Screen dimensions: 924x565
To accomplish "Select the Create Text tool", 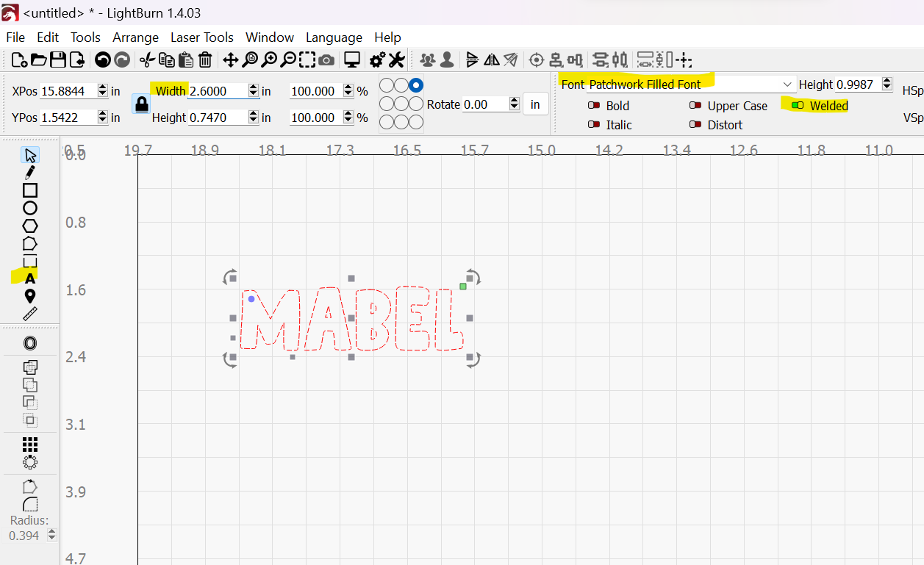I will coord(30,278).
